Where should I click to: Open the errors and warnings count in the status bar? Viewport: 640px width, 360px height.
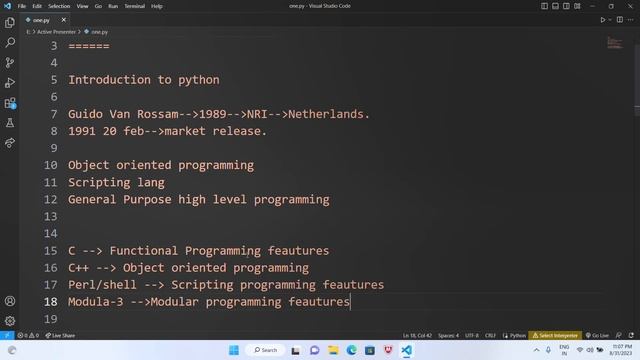pos(28,336)
